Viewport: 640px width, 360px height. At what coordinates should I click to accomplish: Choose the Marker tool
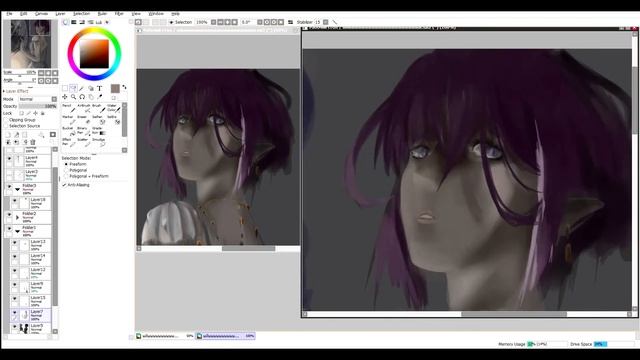(68, 120)
